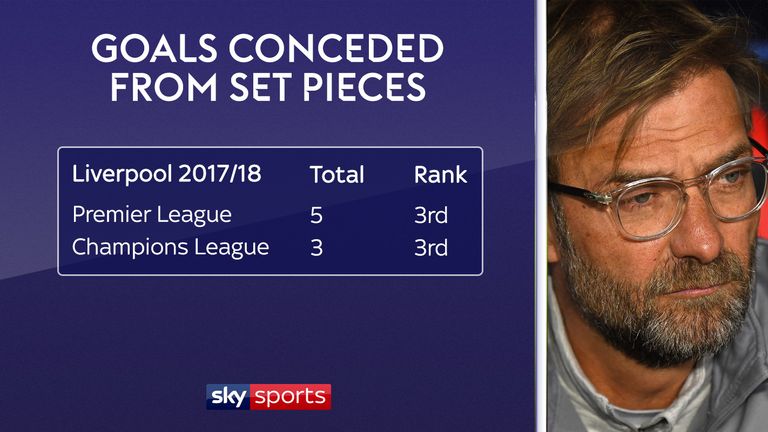Click the photo of the man with glasses
This screenshot has width=768, height=432.
pyautogui.click(x=657, y=216)
